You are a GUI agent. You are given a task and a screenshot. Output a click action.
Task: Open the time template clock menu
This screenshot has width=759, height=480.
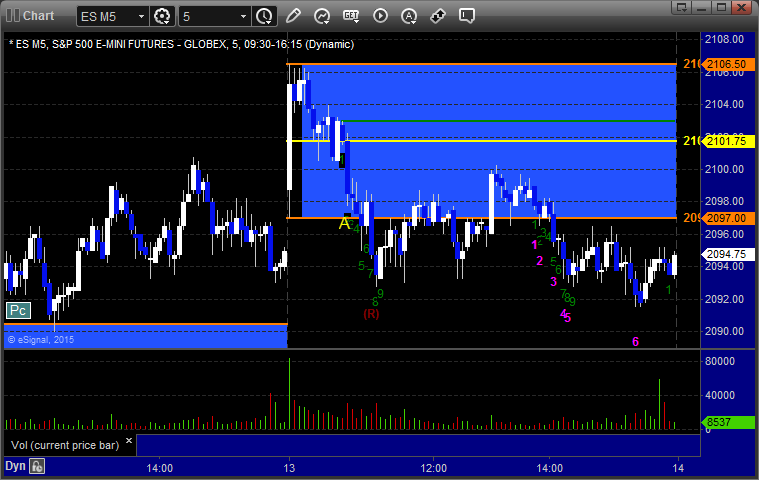click(x=264, y=16)
